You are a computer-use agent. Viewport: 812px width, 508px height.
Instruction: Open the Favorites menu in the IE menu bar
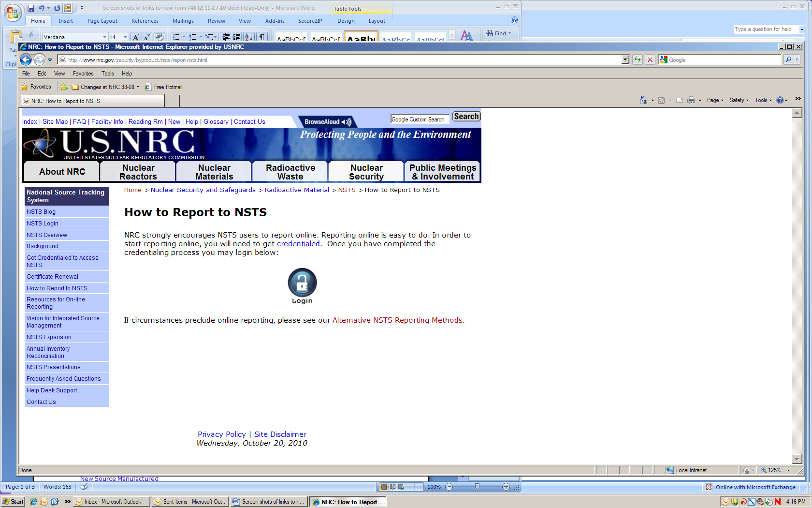click(x=83, y=74)
